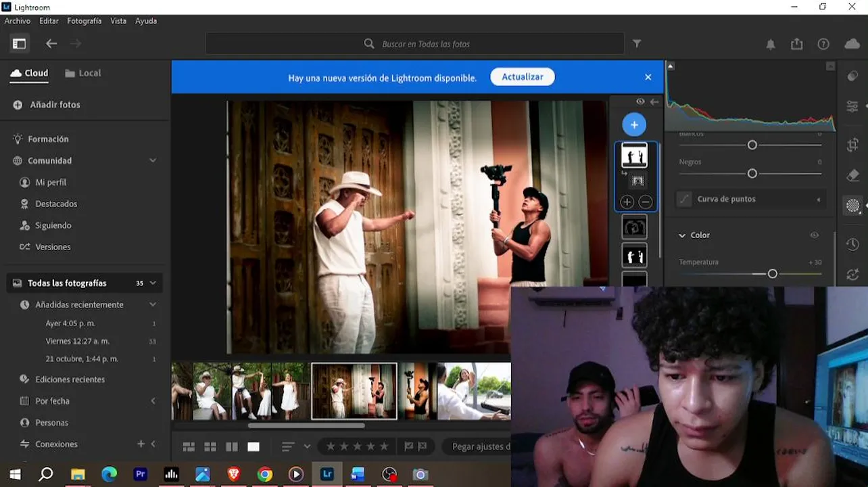This screenshot has width=868, height=487.
Task: Open Premiere Pro from taskbar
Action: coord(141,475)
